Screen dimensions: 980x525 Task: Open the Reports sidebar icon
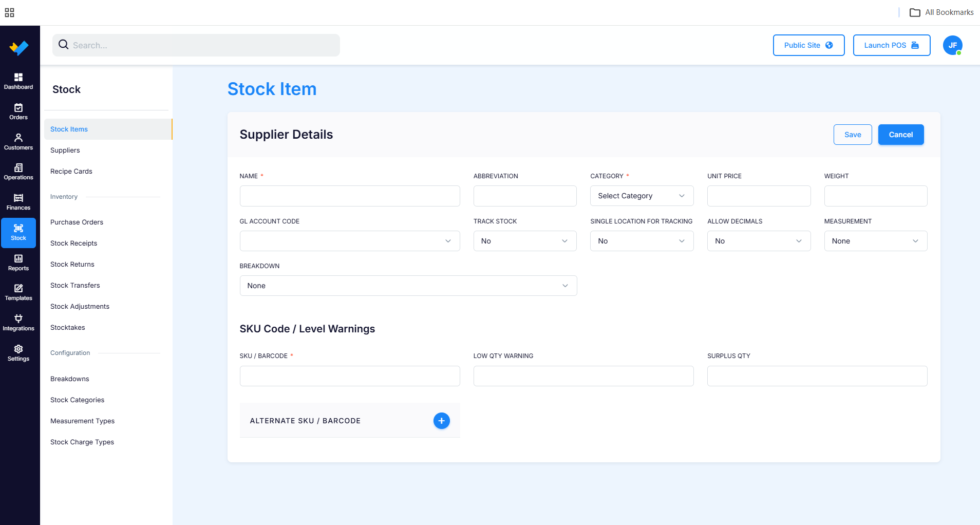point(18,262)
